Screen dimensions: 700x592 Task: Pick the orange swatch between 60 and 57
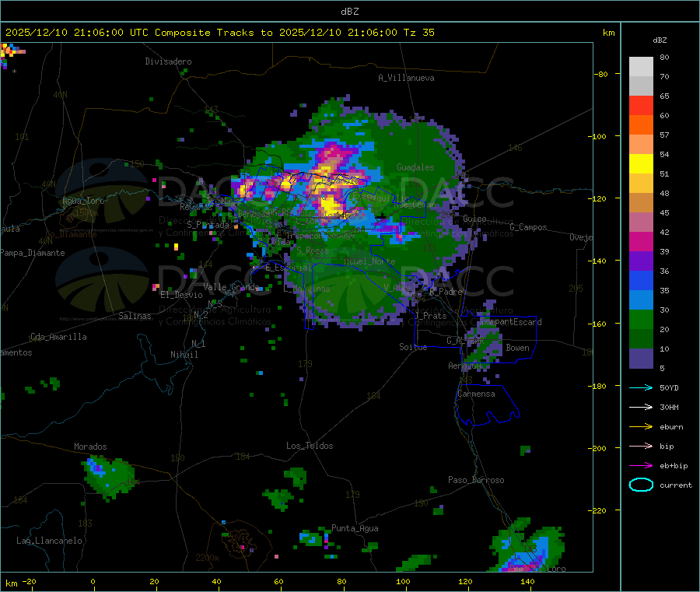[x=641, y=125]
